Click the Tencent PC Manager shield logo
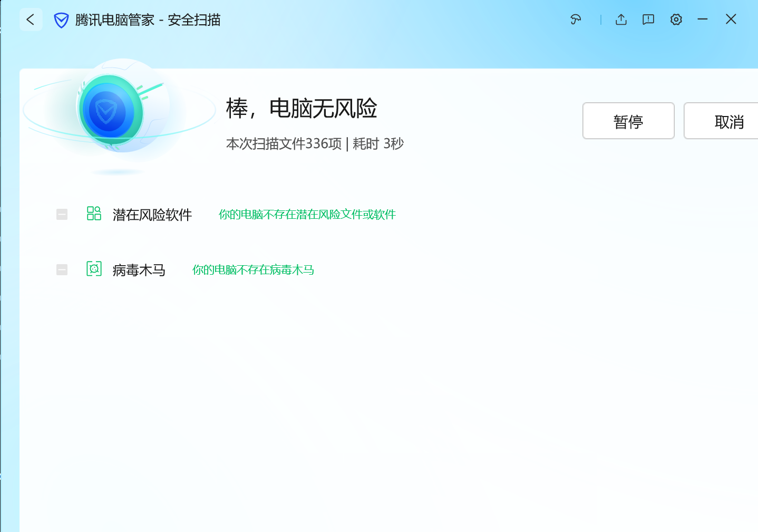 [62, 21]
